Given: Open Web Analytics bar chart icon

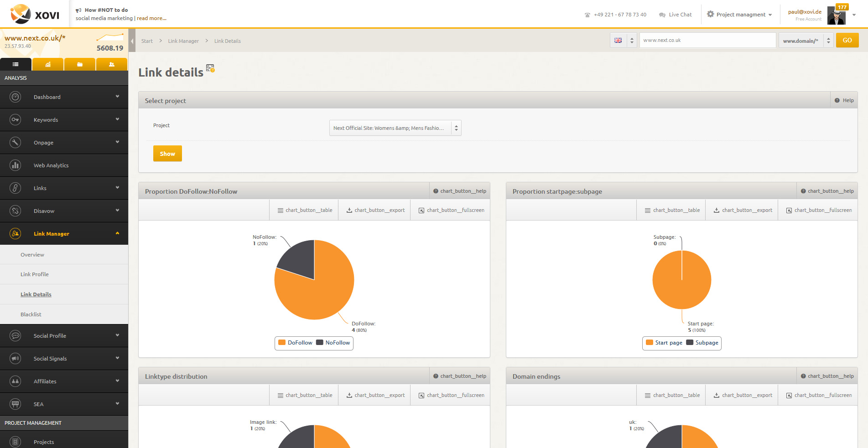Looking at the screenshot, I should point(16,165).
